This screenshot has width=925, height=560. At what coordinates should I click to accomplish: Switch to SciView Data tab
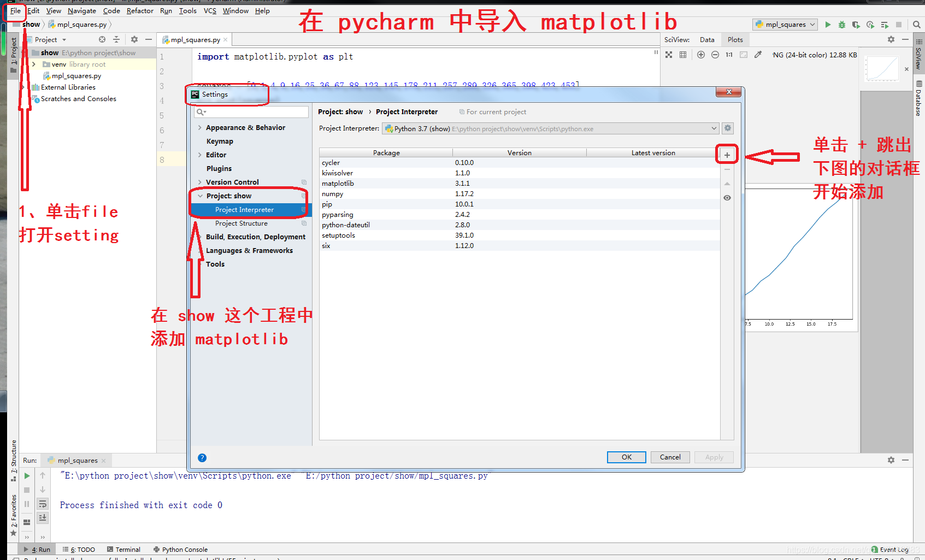(707, 40)
